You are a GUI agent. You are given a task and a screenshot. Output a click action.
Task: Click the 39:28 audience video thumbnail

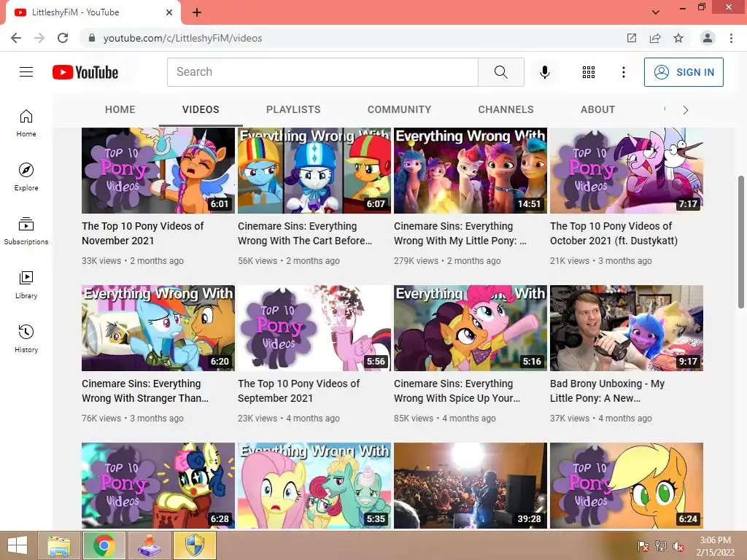click(x=471, y=486)
